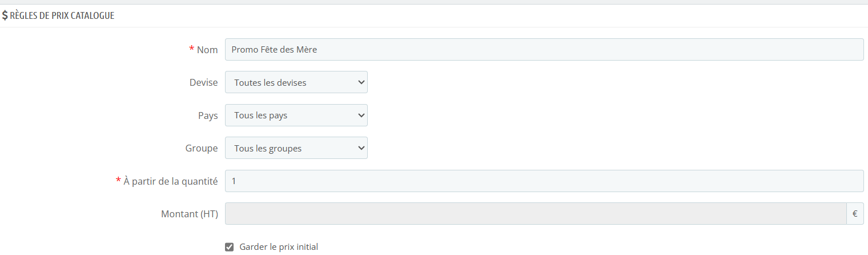Tick the Garder le prix initial checkbox
Image resolution: width=868 pixels, height=255 pixels.
pos(230,247)
